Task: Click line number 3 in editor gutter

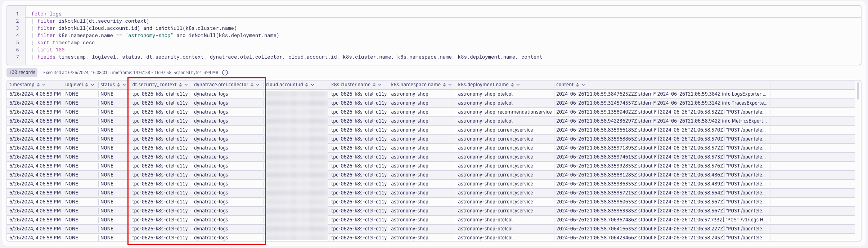Action: point(17,28)
